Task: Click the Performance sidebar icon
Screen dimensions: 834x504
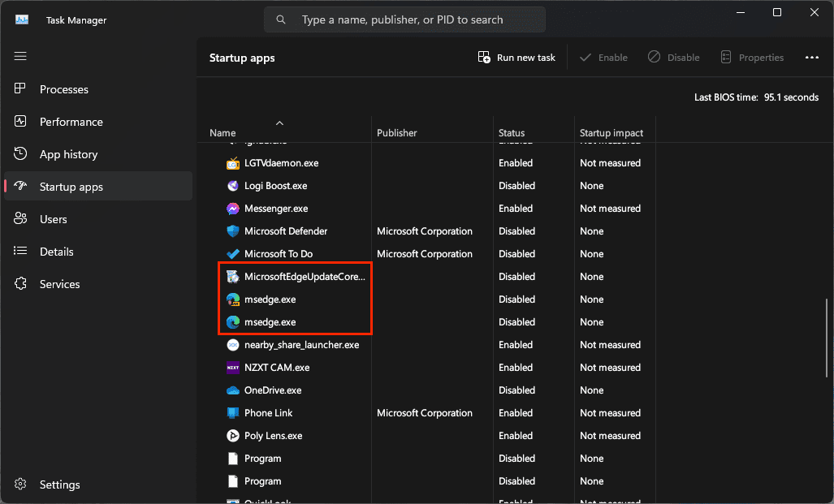Action: (x=20, y=121)
